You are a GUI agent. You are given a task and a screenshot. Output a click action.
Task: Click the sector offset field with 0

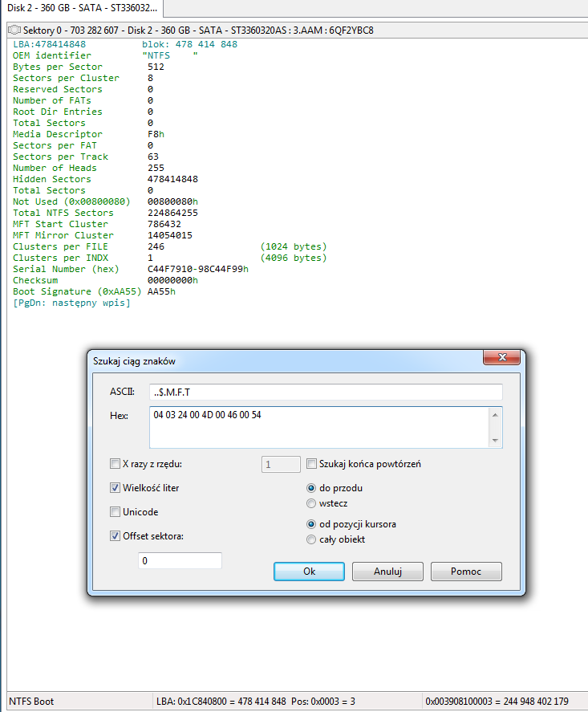click(180, 560)
